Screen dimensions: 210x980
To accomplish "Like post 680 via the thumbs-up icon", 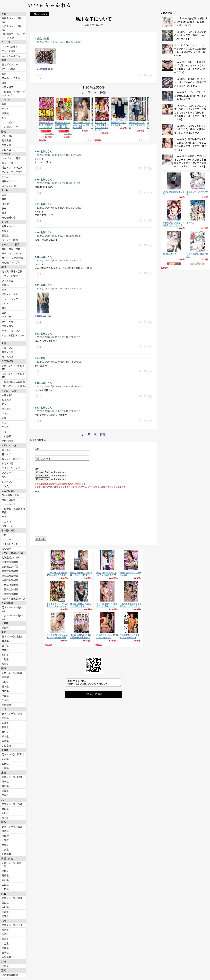I will (x=37, y=274).
